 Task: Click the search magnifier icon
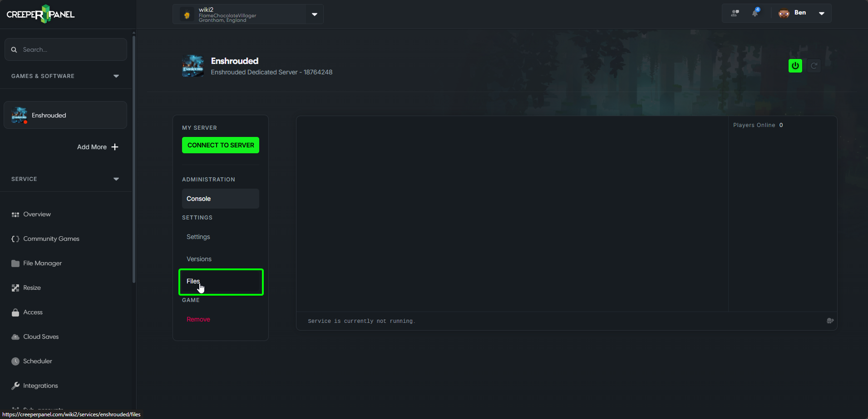pyautogui.click(x=14, y=49)
